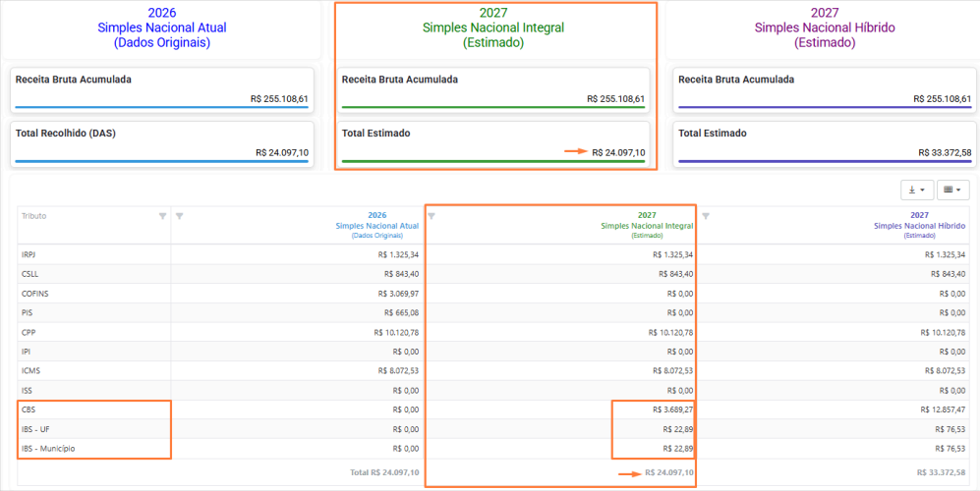Open the filter icon in the Tributo column header

pyautogui.click(x=162, y=216)
